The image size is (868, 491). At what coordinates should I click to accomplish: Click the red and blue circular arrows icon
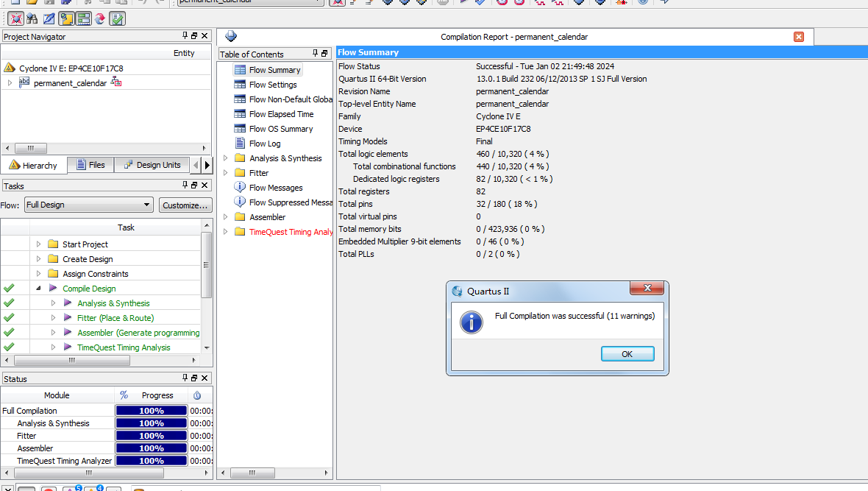click(x=100, y=19)
